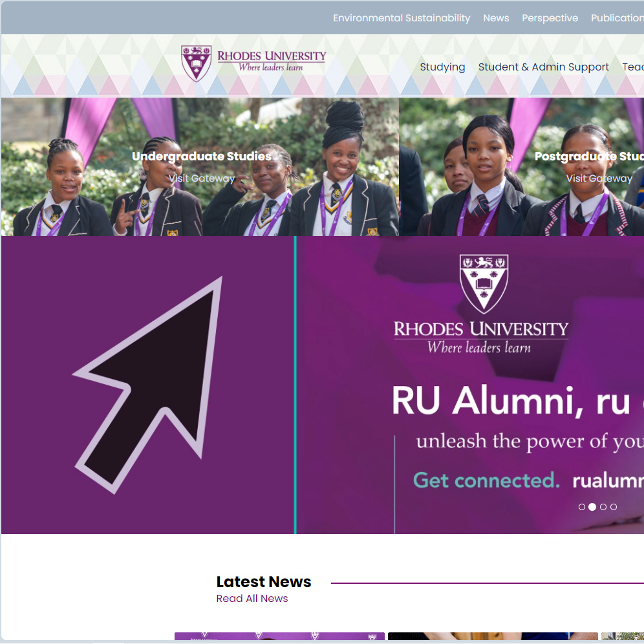Open first news thumbnail under Latest News
Image resolution: width=644 pixels, height=644 pixels.
click(x=279, y=636)
